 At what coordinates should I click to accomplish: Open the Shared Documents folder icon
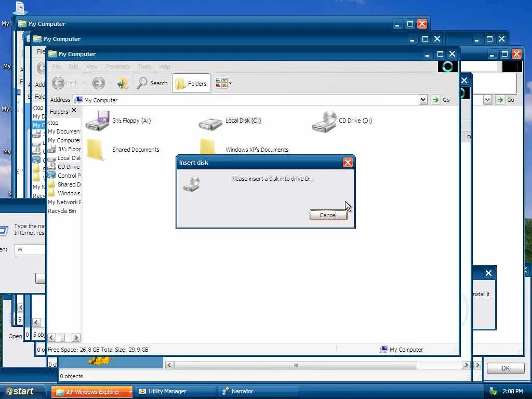(x=95, y=149)
